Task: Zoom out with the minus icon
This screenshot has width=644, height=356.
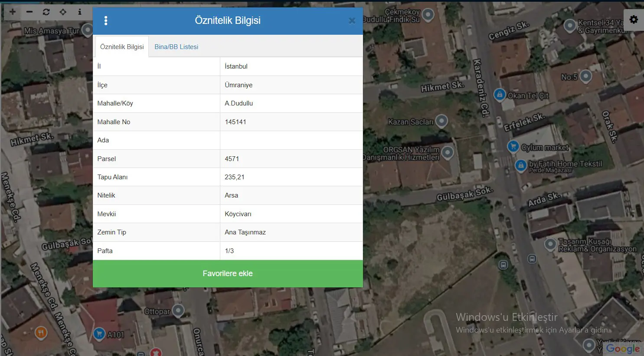Action: 29,12
